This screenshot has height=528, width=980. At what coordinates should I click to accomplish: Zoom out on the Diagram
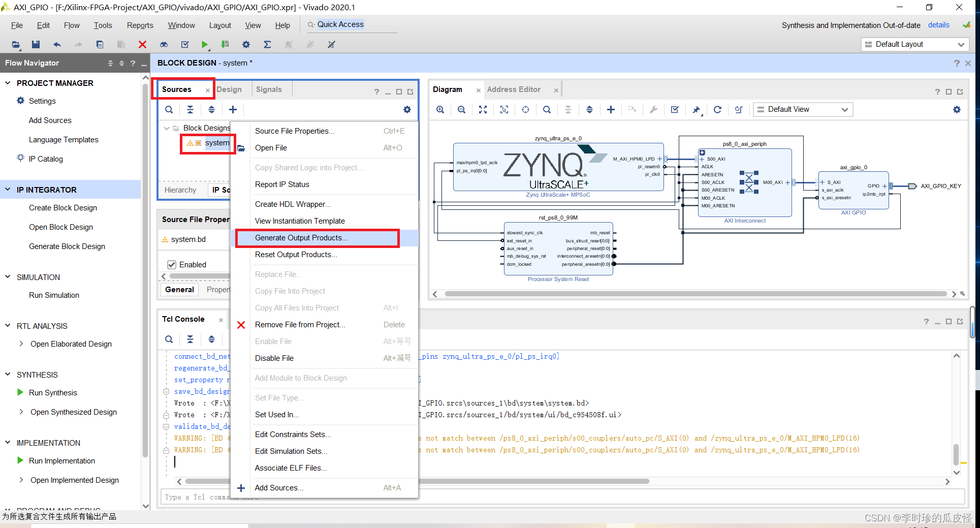point(461,110)
